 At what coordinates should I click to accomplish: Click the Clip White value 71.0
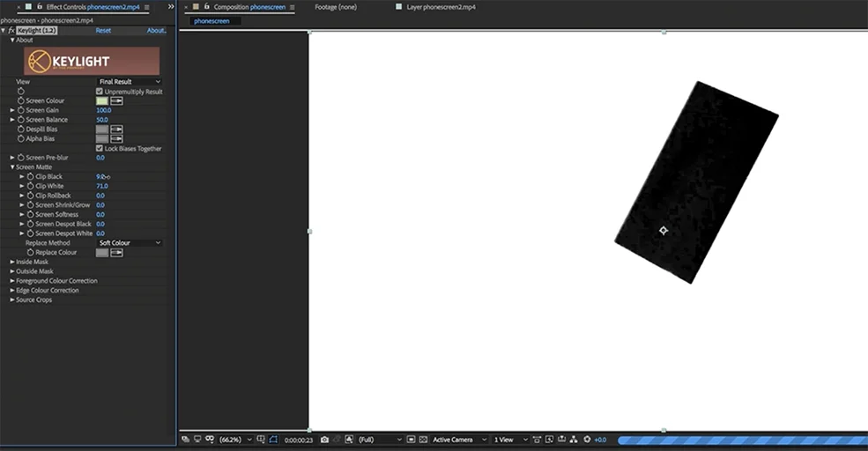point(102,186)
